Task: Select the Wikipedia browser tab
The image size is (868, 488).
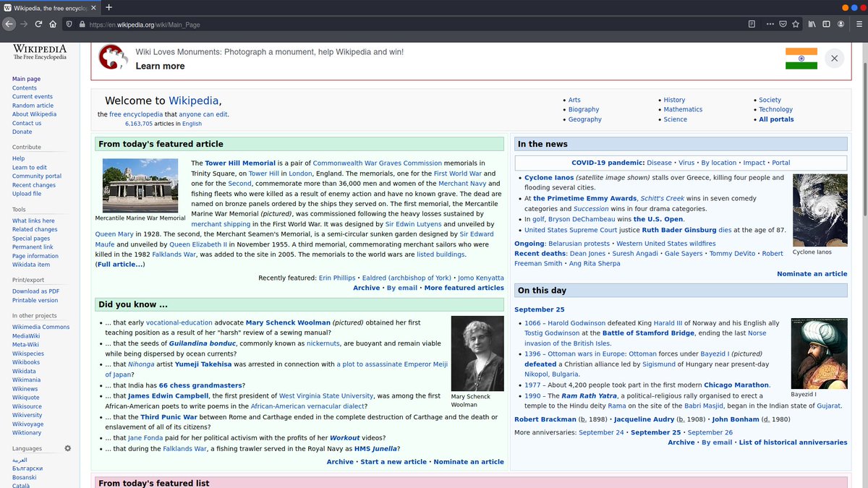Action: pyautogui.click(x=51, y=7)
